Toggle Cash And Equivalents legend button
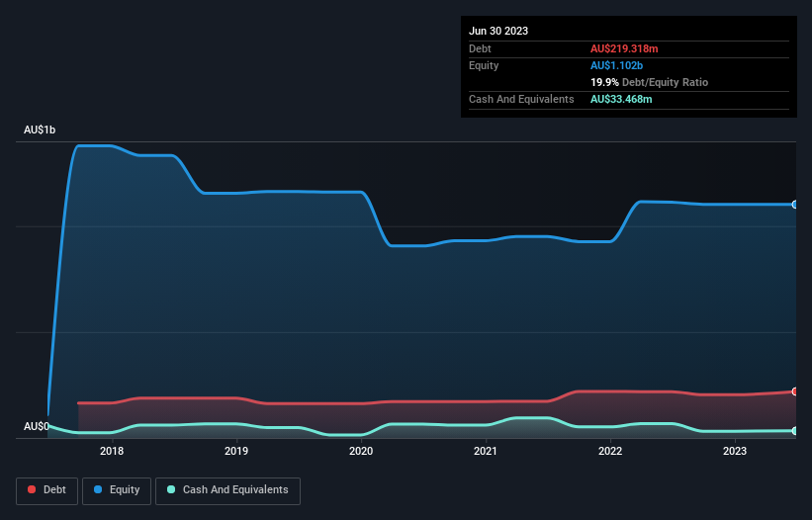This screenshot has width=812, height=520. tap(227, 490)
